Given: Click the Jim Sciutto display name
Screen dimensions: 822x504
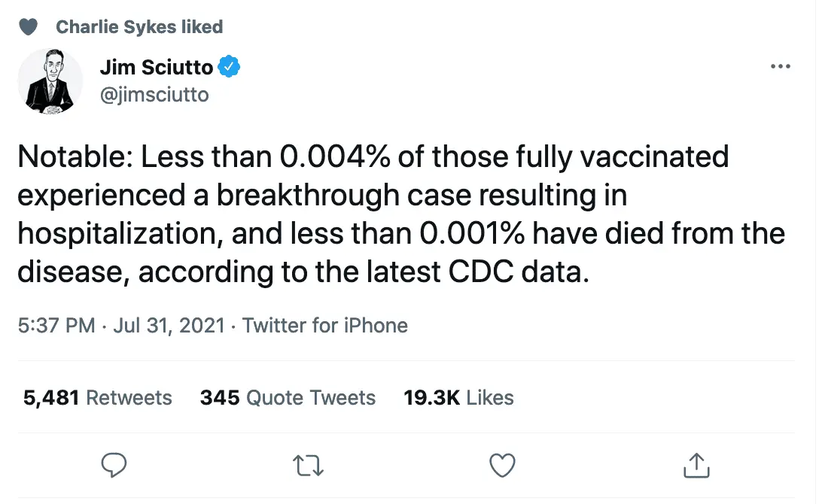Looking at the screenshot, I should coord(156,68).
